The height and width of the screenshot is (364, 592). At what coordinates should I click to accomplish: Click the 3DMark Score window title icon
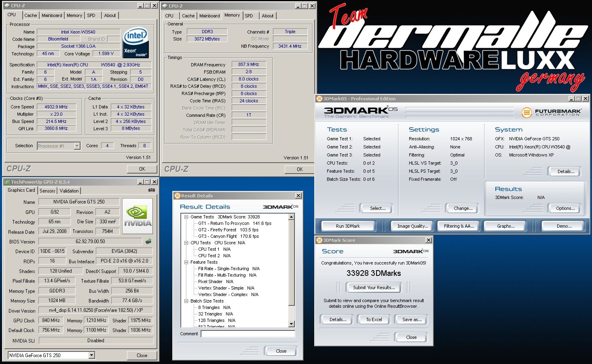[x=319, y=240]
